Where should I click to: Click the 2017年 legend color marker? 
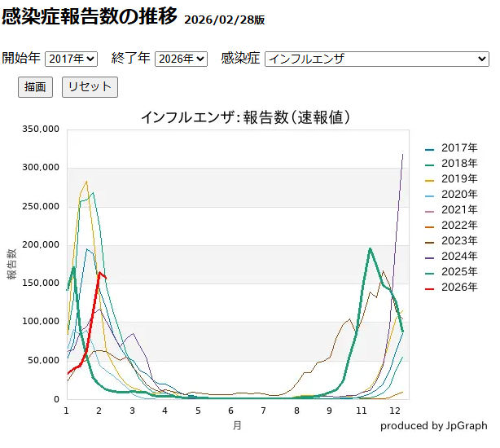pos(430,148)
